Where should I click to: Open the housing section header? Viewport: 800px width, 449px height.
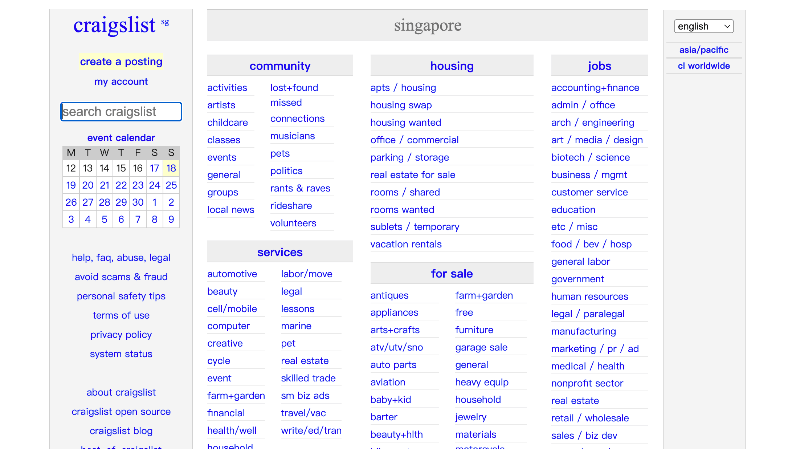pyautogui.click(x=451, y=66)
